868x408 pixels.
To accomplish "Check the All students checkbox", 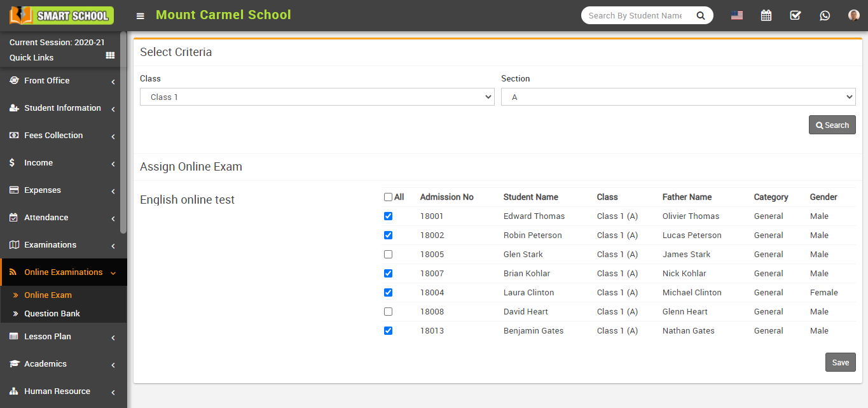I will point(388,197).
